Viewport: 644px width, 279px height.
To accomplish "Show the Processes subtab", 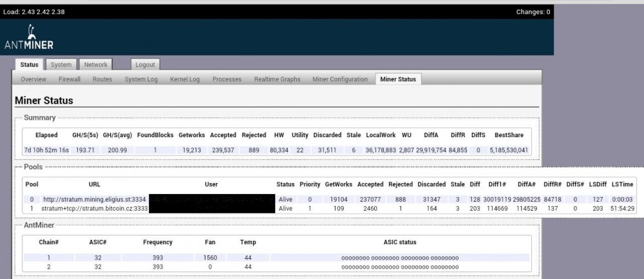I will pyautogui.click(x=227, y=79).
